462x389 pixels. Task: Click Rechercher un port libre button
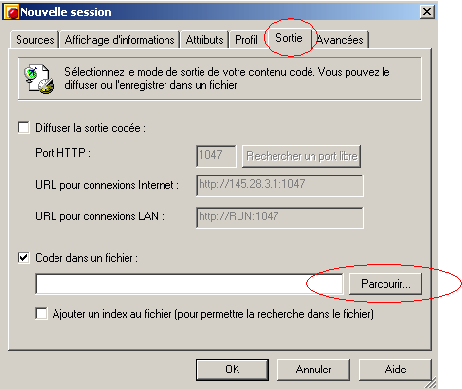[301, 156]
